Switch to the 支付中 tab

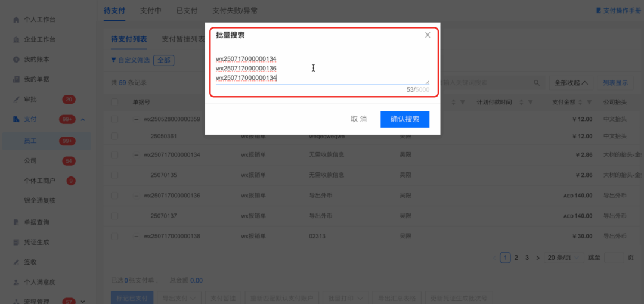tap(151, 10)
